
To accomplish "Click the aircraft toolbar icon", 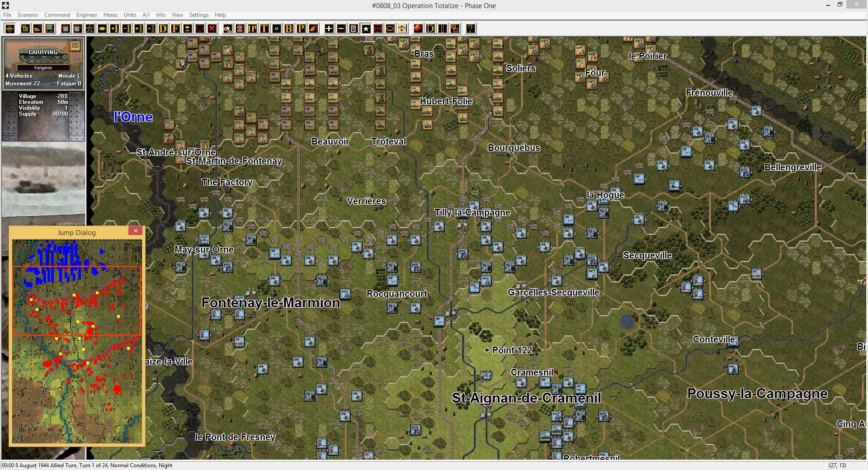I will point(402,29).
